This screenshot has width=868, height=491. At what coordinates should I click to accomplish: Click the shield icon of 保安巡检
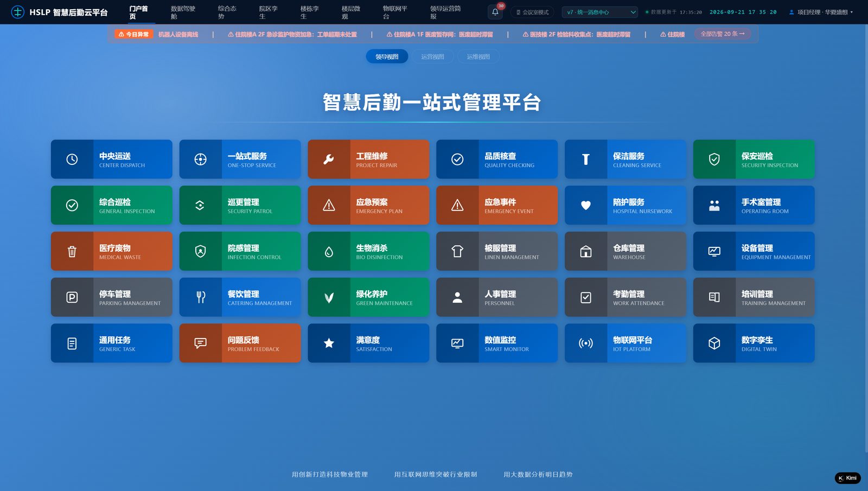(714, 159)
